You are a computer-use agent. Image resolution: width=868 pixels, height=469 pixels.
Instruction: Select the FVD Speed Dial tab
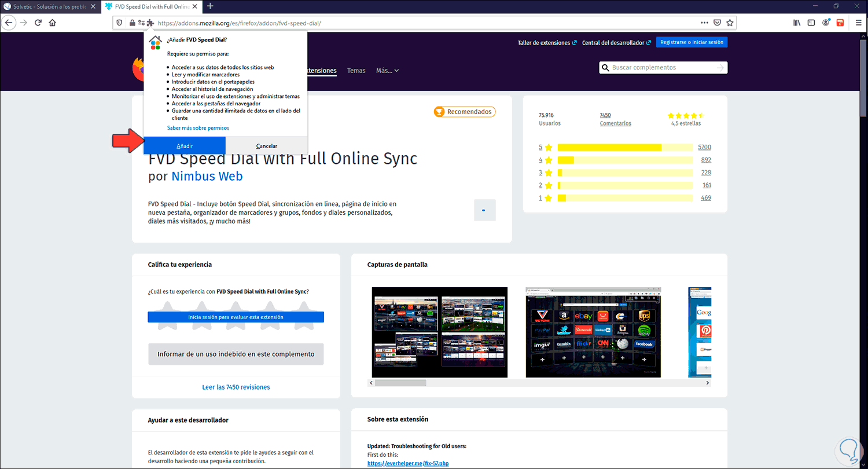(x=150, y=6)
